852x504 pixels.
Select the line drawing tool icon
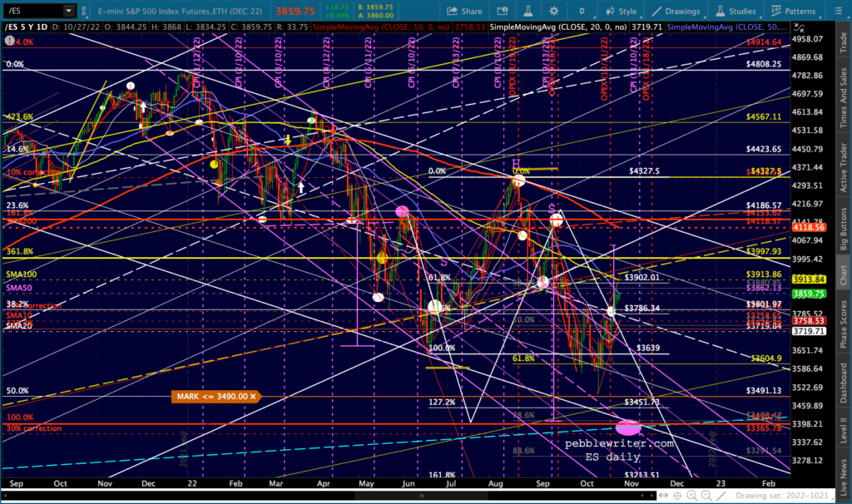tap(721, 496)
